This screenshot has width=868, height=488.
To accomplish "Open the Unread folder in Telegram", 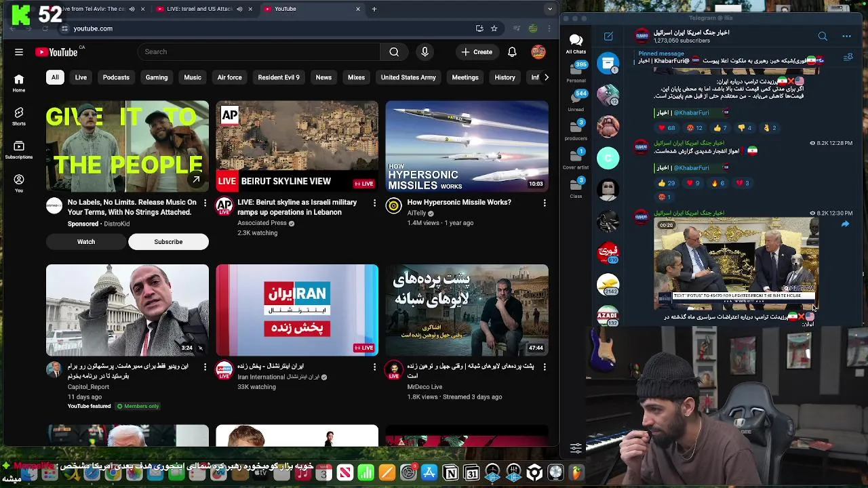I will (x=576, y=100).
